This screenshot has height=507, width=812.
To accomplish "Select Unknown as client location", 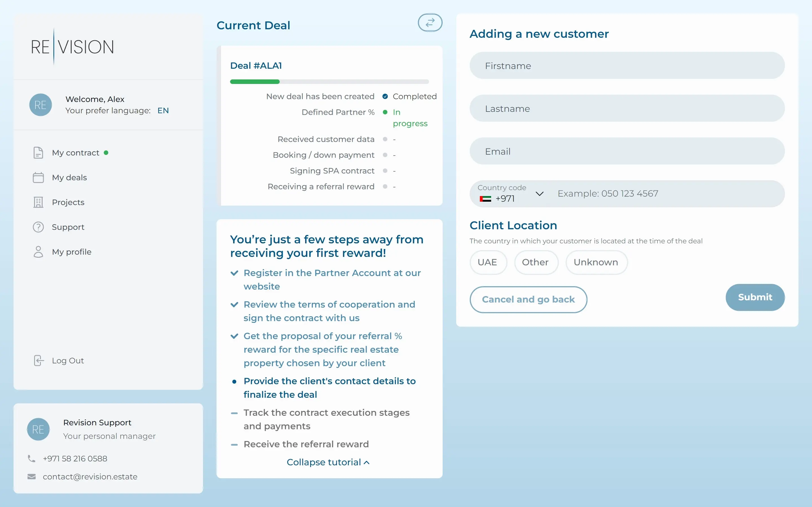I will point(596,262).
